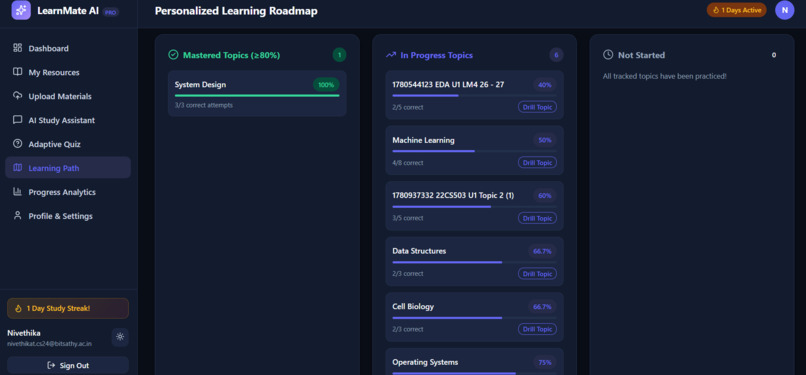The width and height of the screenshot is (806, 375).
Task: Click the flame icon in the Days Active badge
Action: pyautogui.click(x=716, y=10)
